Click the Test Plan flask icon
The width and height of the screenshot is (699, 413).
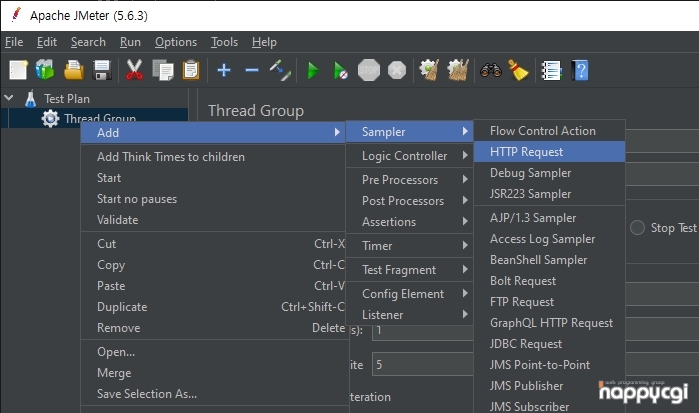pos(30,99)
